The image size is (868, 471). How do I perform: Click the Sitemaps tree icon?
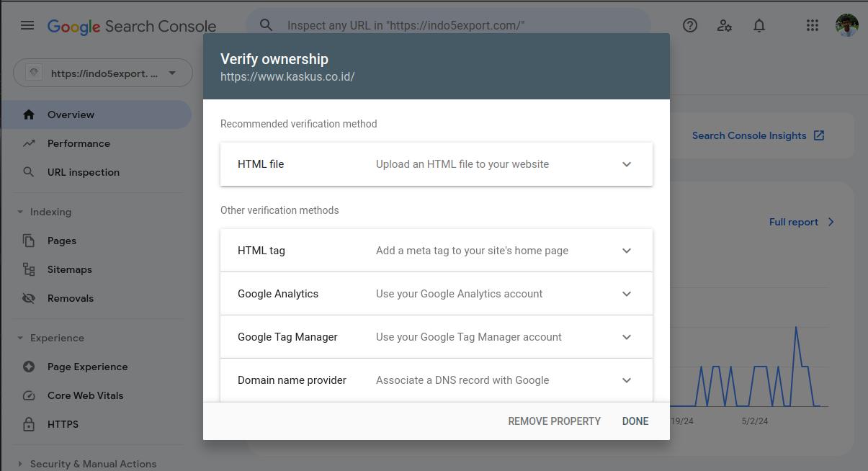pos(29,269)
